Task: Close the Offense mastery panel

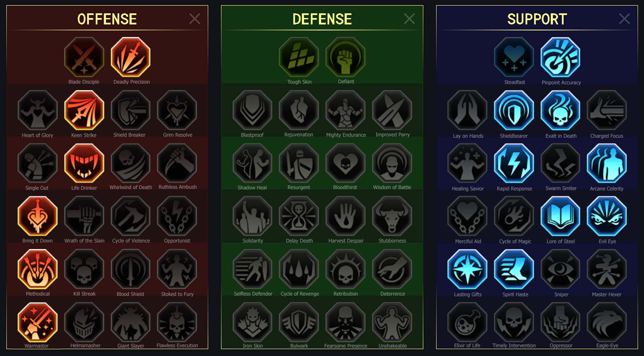Action: tap(195, 19)
